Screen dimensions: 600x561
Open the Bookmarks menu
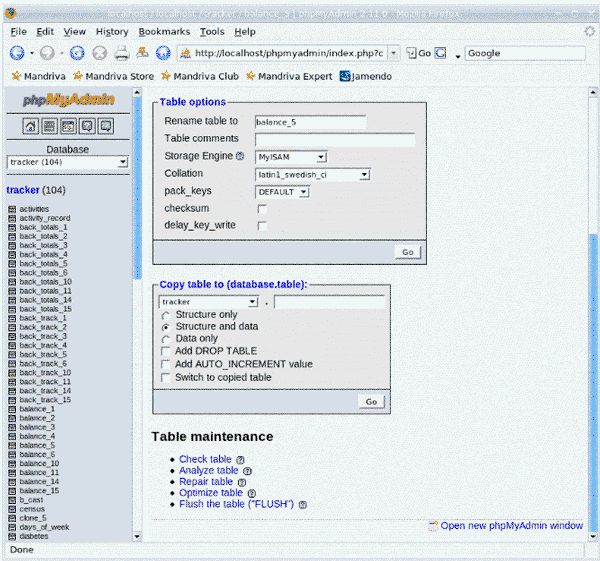click(x=164, y=32)
